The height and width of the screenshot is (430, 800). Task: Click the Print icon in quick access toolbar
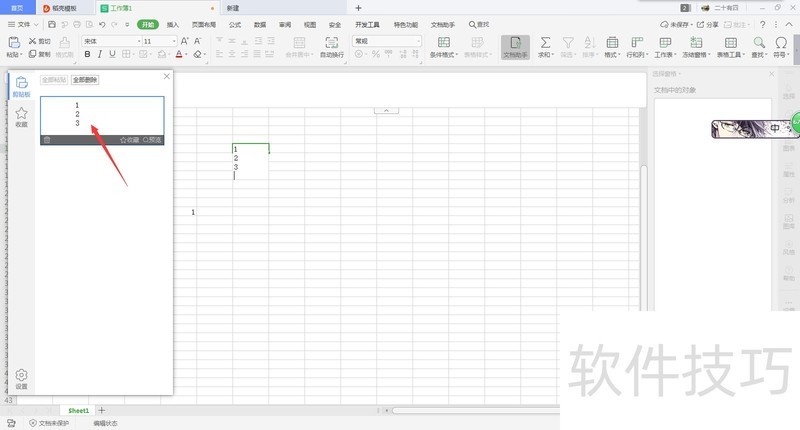[77, 24]
